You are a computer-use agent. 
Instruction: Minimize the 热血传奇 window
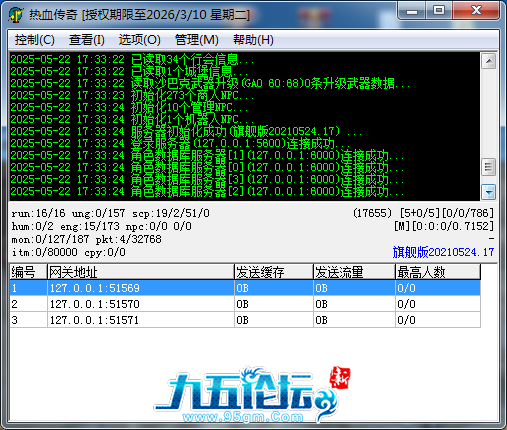point(412,11)
